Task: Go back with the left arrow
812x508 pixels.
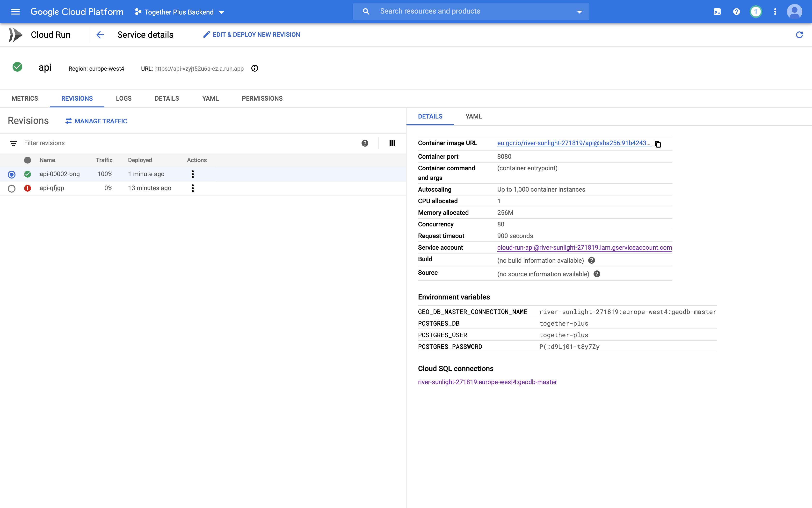Action: [x=100, y=35]
